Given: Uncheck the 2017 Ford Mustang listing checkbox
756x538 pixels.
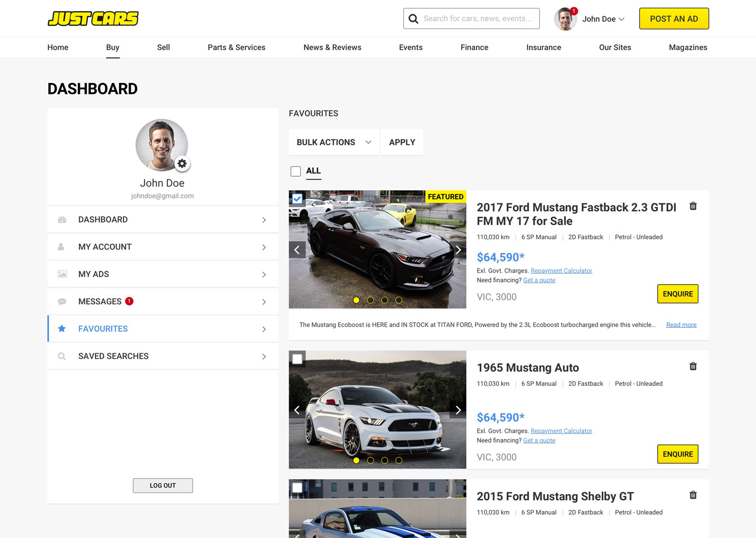Looking at the screenshot, I should point(297,199).
